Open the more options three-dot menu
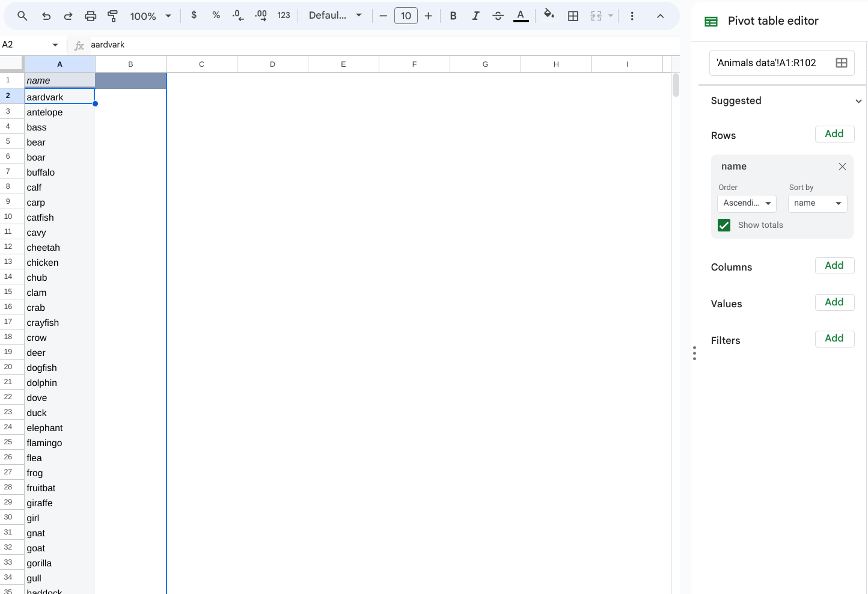The width and height of the screenshot is (868, 594). tap(632, 16)
